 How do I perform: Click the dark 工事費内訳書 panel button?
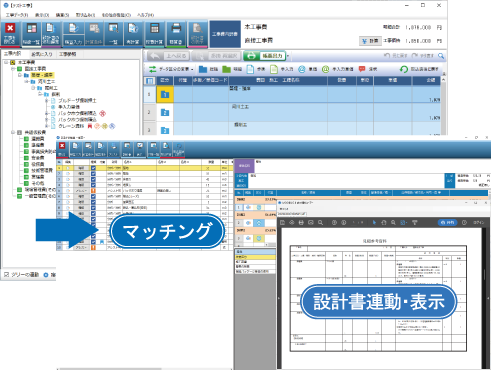(x=225, y=34)
